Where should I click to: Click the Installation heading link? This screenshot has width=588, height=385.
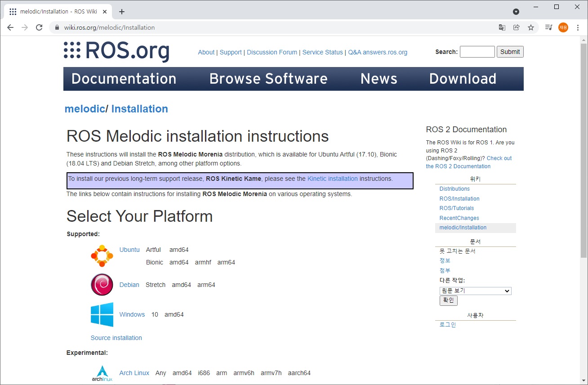140,109
